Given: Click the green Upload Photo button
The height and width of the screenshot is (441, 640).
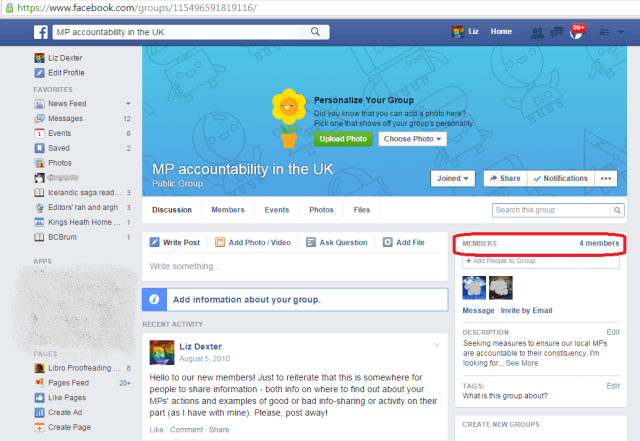Looking at the screenshot, I should [343, 139].
